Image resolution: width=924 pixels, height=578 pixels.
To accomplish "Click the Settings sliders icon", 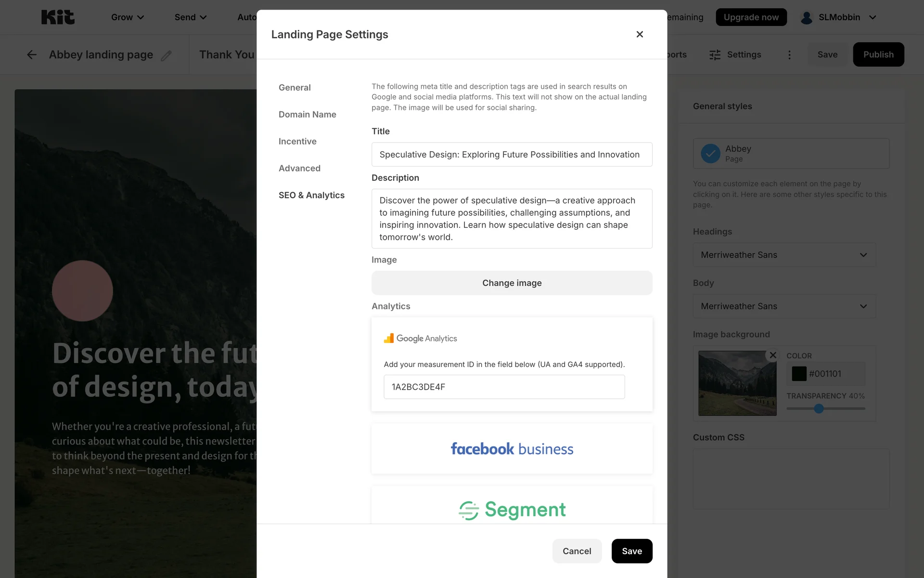I will 715,55.
